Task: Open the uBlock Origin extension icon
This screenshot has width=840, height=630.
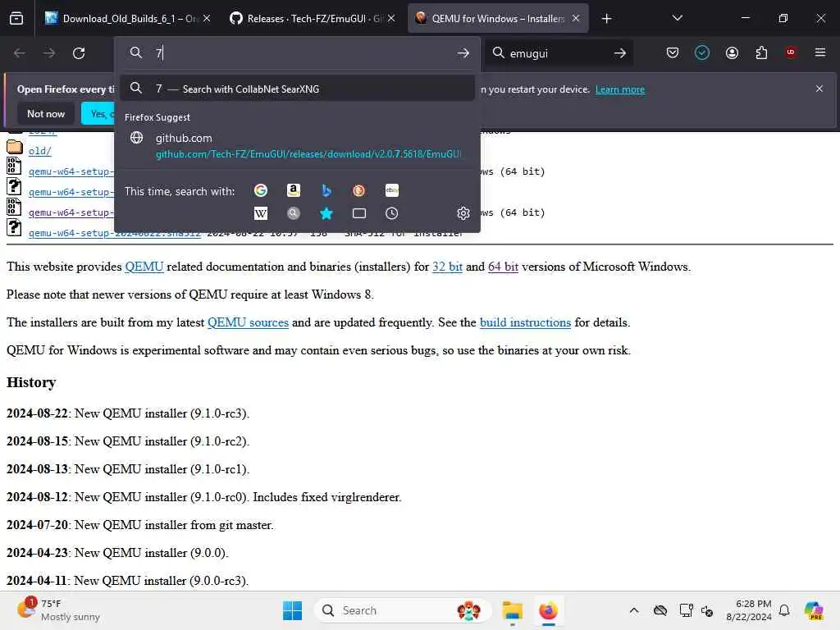Action: (x=791, y=52)
